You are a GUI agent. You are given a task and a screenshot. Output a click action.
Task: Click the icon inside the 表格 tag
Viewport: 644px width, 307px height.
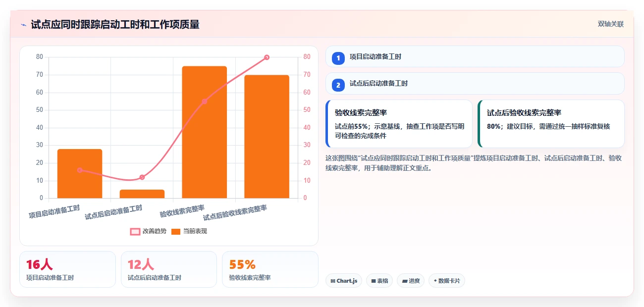pyautogui.click(x=374, y=281)
